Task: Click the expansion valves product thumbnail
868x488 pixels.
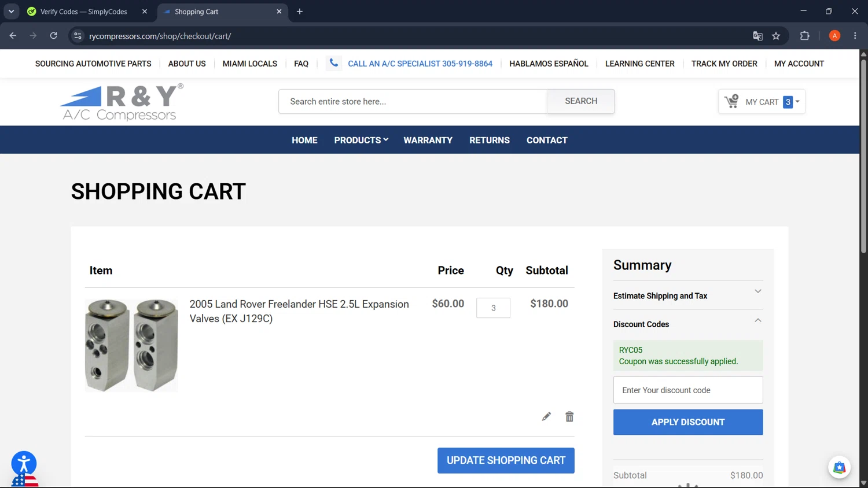Action: tap(131, 345)
